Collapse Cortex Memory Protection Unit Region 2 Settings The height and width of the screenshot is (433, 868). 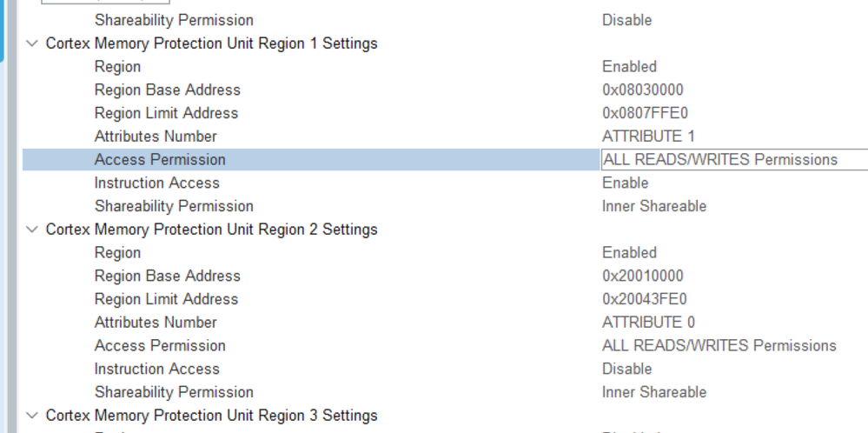[x=32, y=230]
